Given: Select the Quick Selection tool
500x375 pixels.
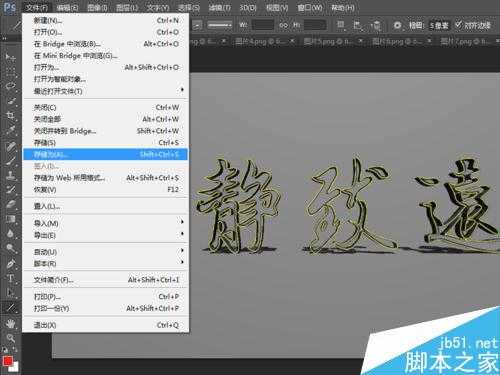Looking at the screenshot, I should (10, 100).
